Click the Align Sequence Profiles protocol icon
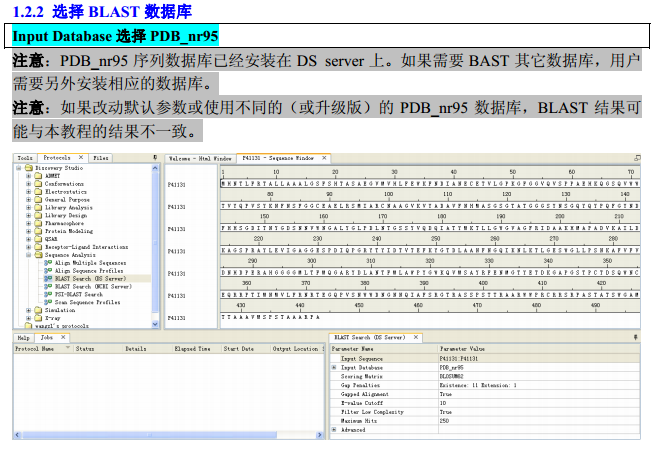 [48, 271]
